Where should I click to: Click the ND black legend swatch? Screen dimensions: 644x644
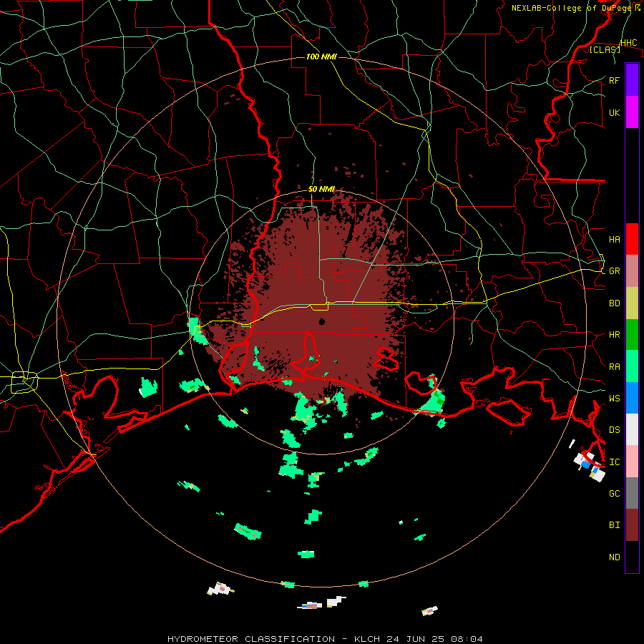tap(632, 557)
